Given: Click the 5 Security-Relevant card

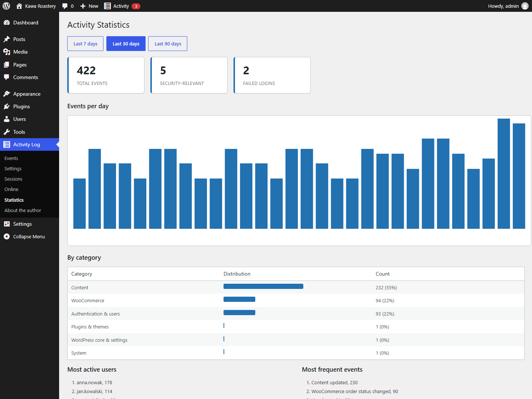Looking at the screenshot, I should (189, 75).
